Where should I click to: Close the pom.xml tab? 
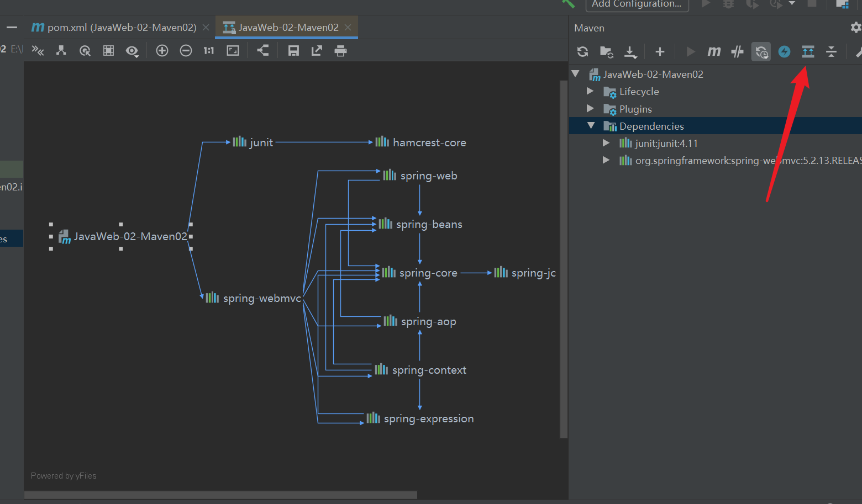coord(206,27)
